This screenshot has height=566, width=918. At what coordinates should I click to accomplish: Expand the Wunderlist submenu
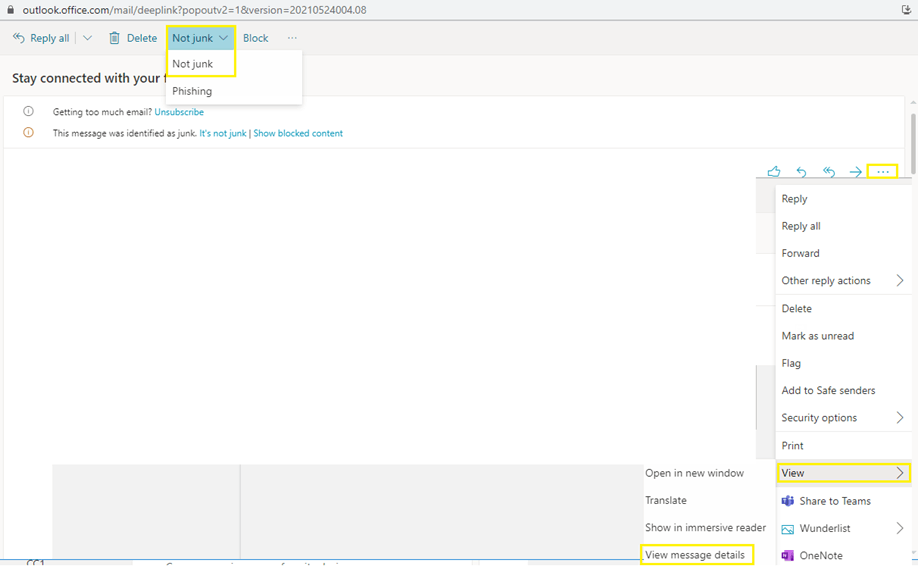843,528
